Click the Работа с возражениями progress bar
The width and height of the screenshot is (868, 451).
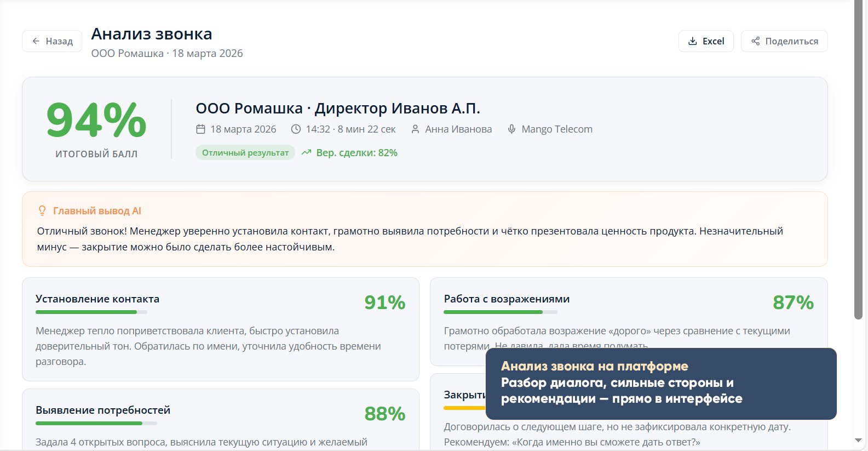click(x=501, y=312)
